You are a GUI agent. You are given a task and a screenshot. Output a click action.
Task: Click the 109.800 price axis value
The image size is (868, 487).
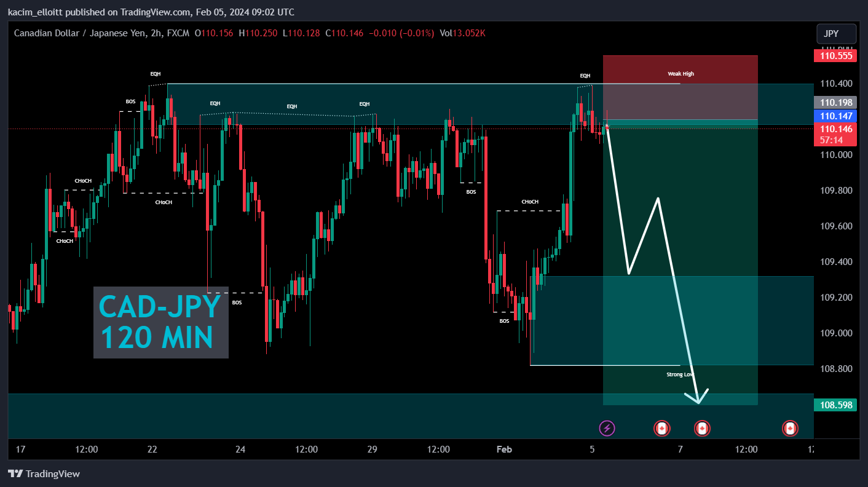[835, 191]
